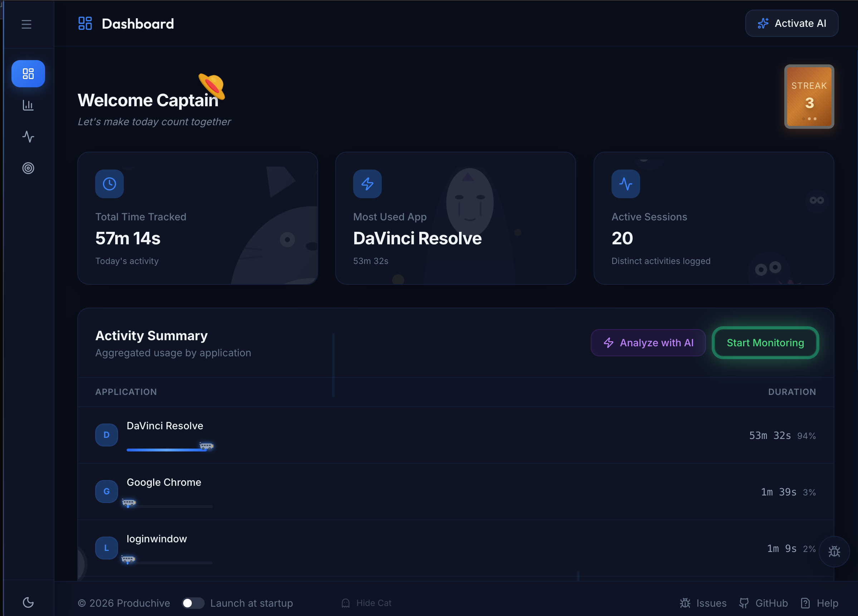Toggle dark mode with the moon icon

(28, 602)
